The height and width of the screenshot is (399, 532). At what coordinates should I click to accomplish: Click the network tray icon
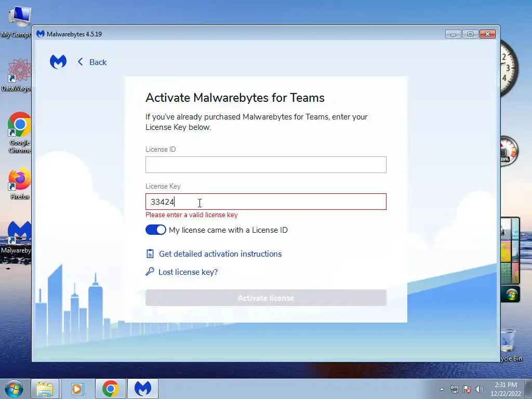[x=454, y=389]
